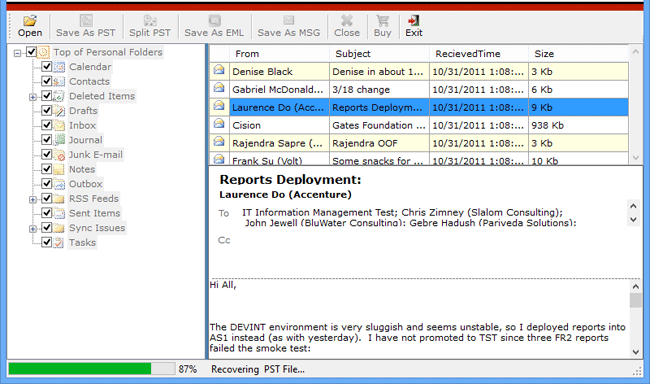Toggle the Deleted Items checkbox
651x386 pixels.
click(46, 95)
